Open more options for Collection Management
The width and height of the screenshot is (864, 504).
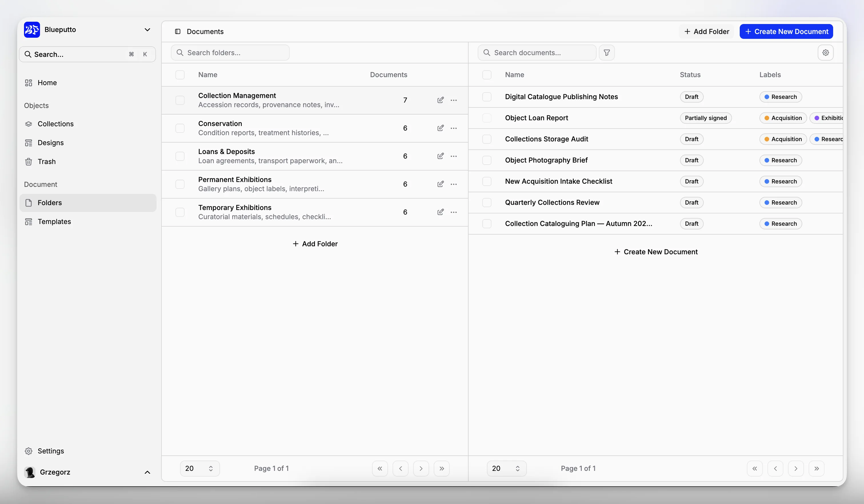pos(454,100)
